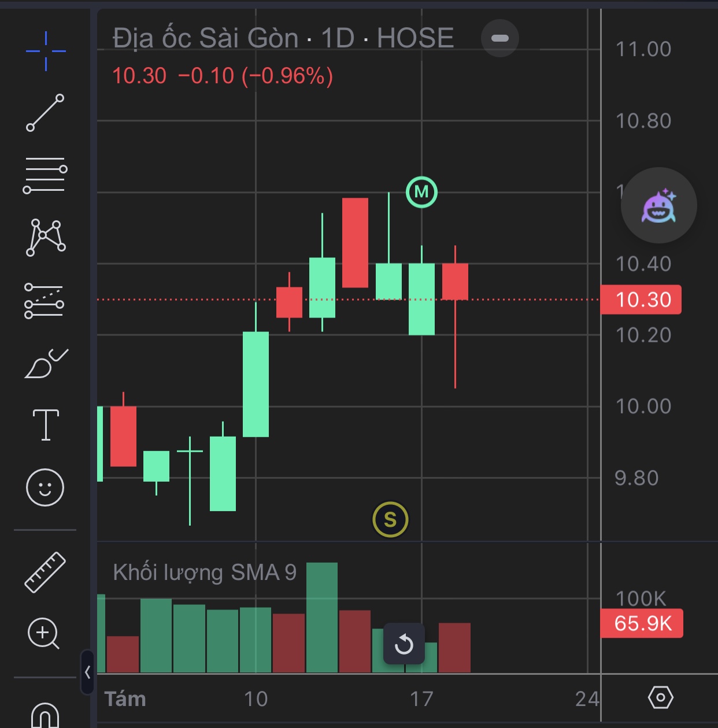Click the Địa ốc Sài Gòn symbol title
Viewport: 718px width, 728px height.
click(x=283, y=38)
